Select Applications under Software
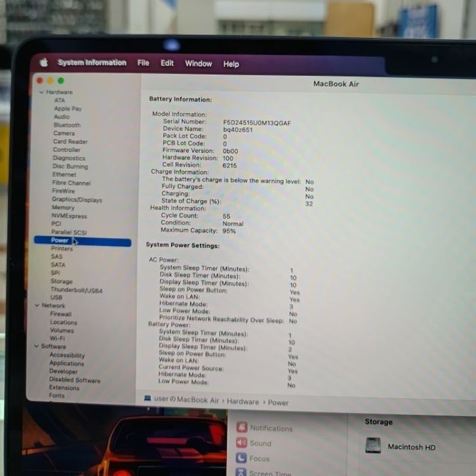Image resolution: width=476 pixels, height=476 pixels. pos(67,363)
